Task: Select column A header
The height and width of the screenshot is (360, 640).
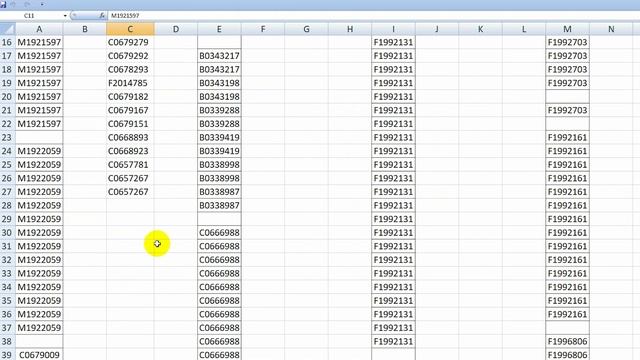Action: tap(39, 29)
